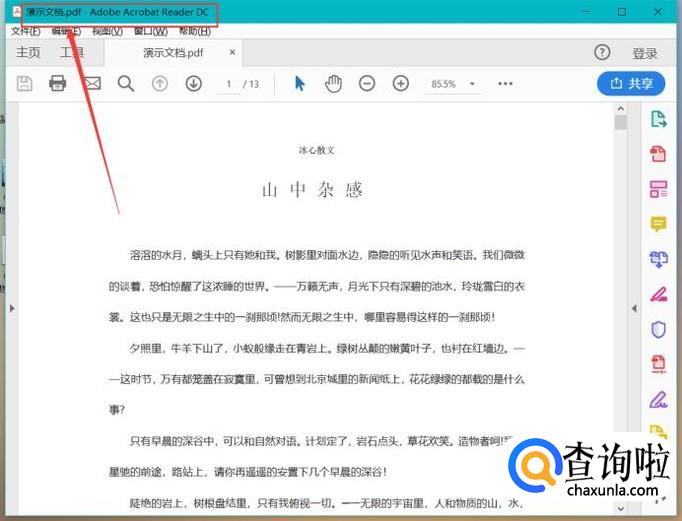
Task: Click the scrollbar up arrow
Action: pos(621,109)
